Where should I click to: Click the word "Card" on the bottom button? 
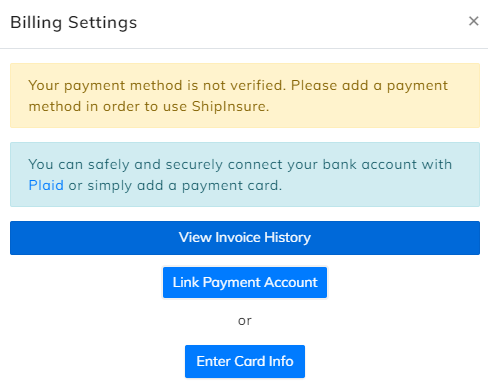(250, 361)
